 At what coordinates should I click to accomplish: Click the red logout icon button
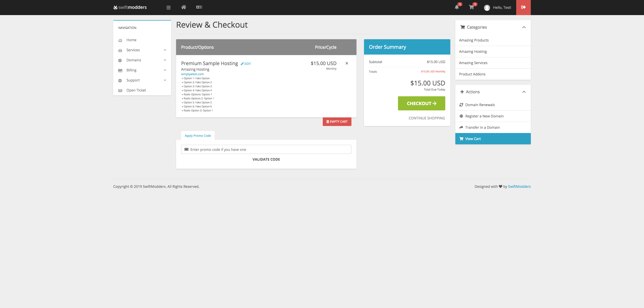click(x=523, y=7)
